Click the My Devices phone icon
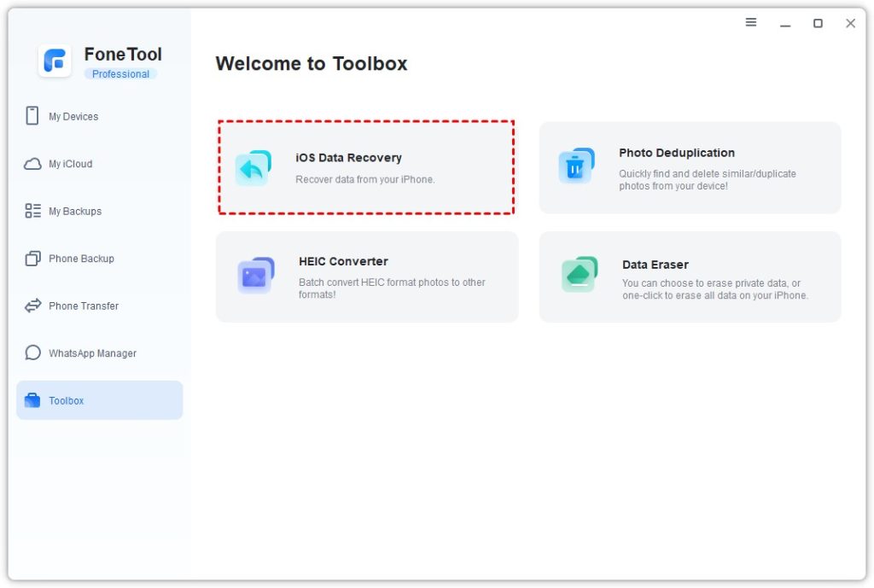 (33, 116)
